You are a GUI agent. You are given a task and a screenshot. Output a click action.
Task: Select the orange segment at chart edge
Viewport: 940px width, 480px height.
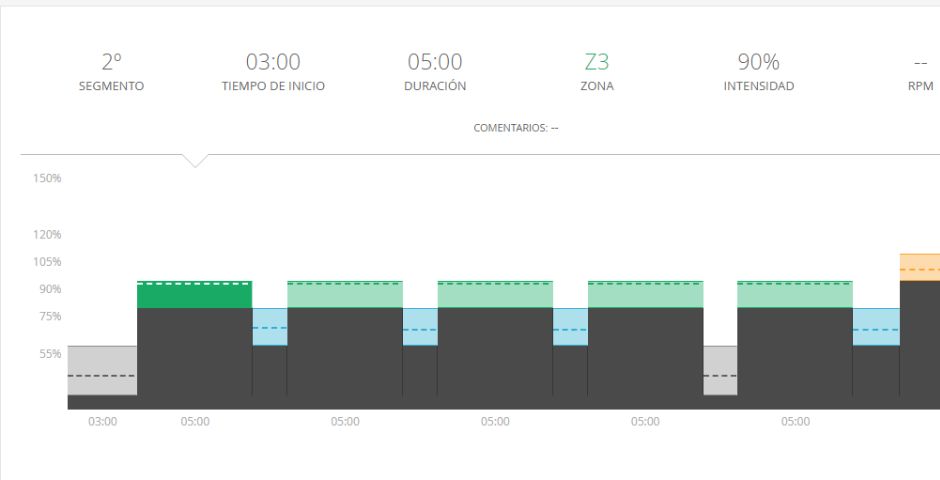pyautogui.click(x=920, y=267)
